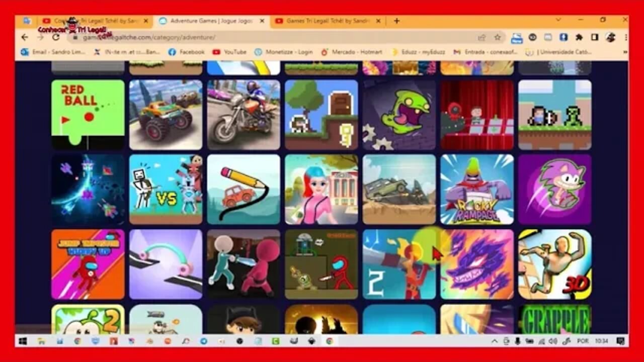Open the motorcycle rider game thumbnail
644x362 pixels.
click(x=244, y=115)
